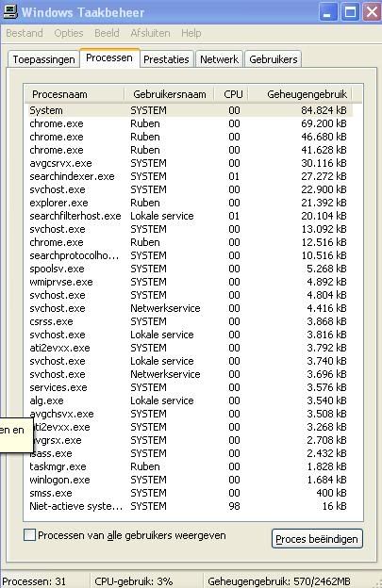Sort by the Gebruikersnaam column header

click(x=169, y=94)
